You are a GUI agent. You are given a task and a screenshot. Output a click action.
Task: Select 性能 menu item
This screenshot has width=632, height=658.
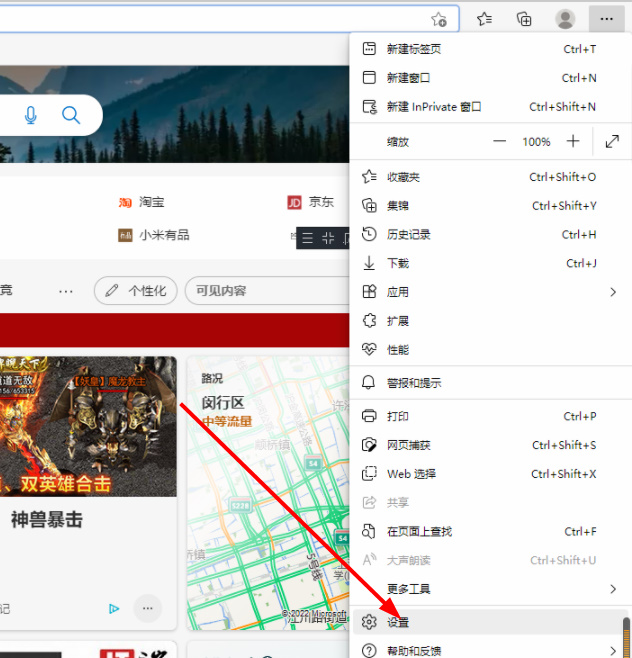(490, 350)
